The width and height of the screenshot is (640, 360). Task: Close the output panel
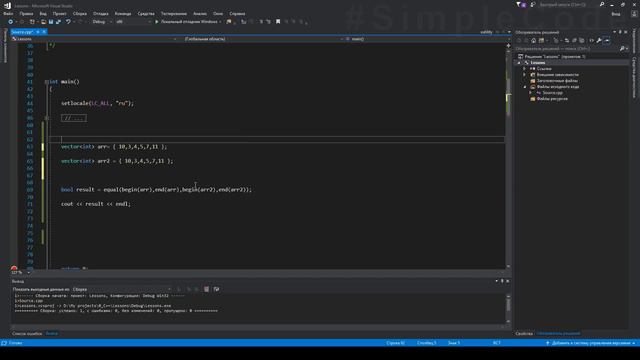point(507,281)
